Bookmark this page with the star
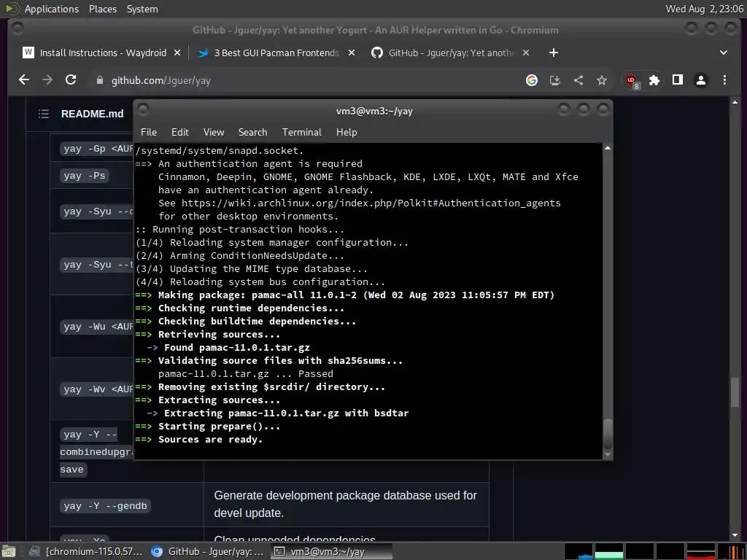This screenshot has height=560, width=747. click(x=602, y=80)
